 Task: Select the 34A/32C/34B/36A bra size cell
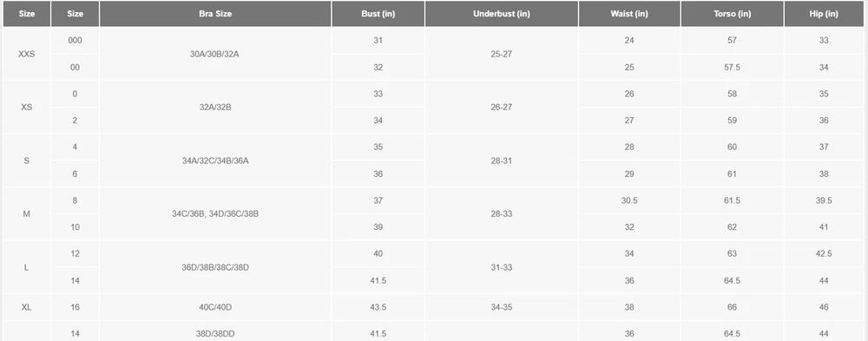215,161
